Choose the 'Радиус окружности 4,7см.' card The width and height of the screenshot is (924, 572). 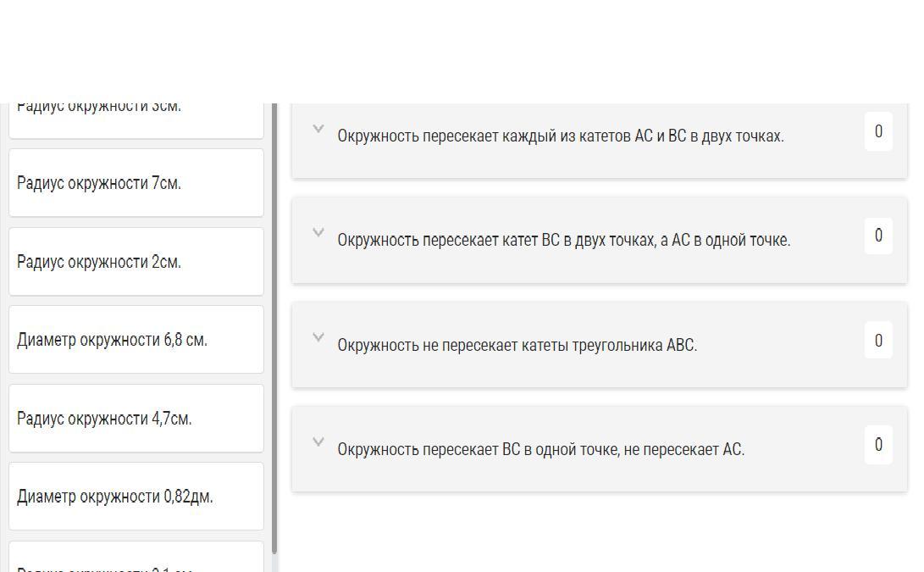(x=136, y=419)
